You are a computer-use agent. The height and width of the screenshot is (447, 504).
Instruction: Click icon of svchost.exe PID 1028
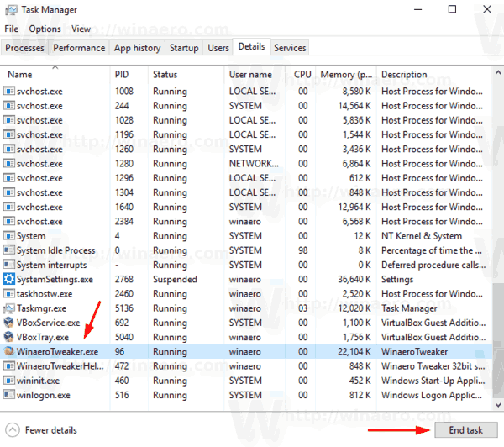[x=8, y=120]
